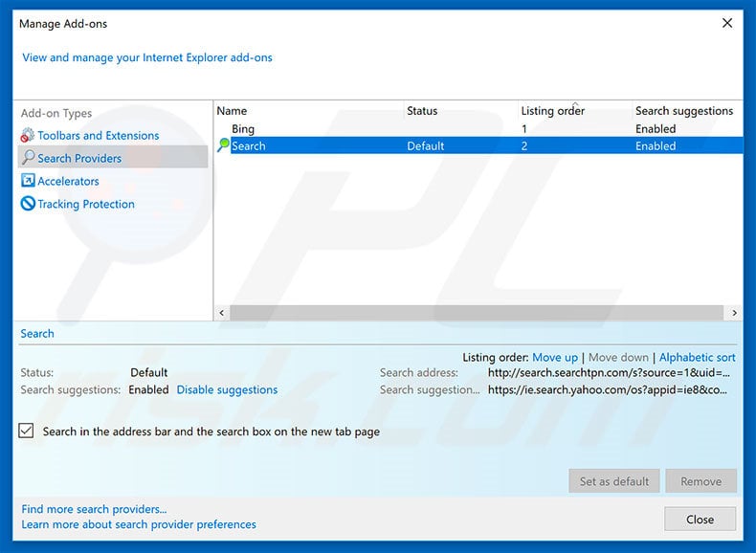Sort list by Status column header
Screen dimensions: 756x553
click(422, 111)
